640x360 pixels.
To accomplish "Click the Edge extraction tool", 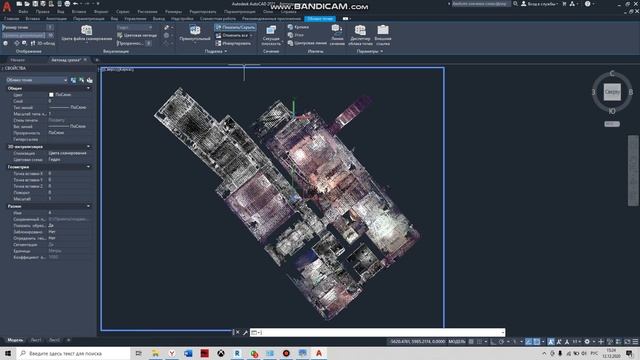I will (298, 27).
